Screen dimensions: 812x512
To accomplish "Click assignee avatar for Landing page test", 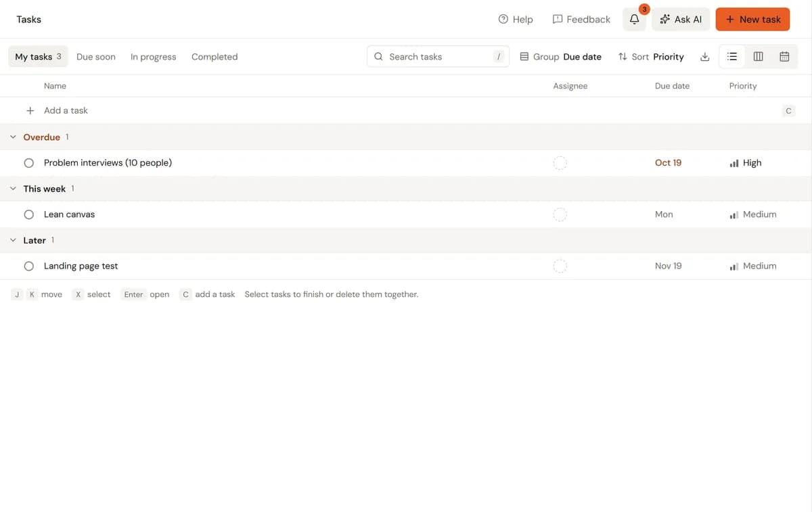I will point(560,266).
